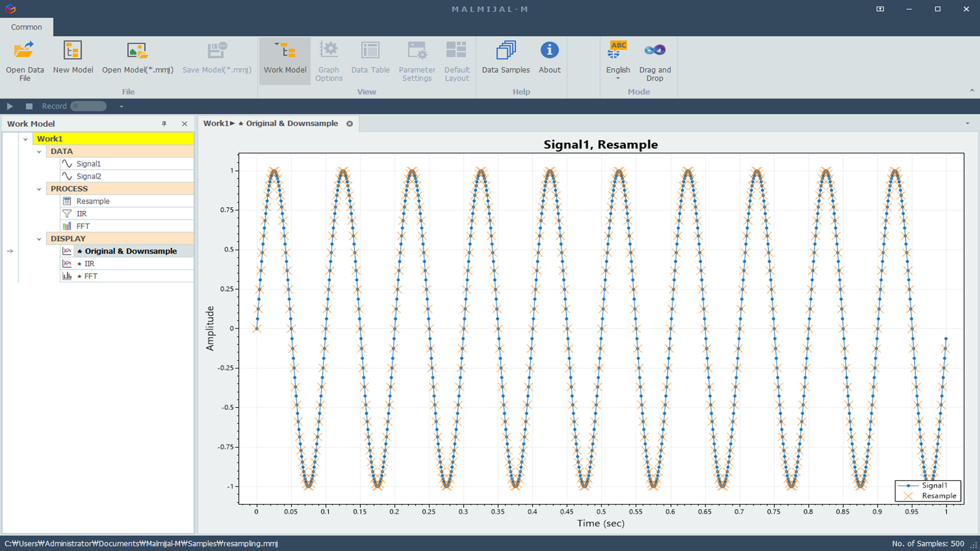The height and width of the screenshot is (551, 980).
Task: Create a New Model
Action: pos(72,56)
